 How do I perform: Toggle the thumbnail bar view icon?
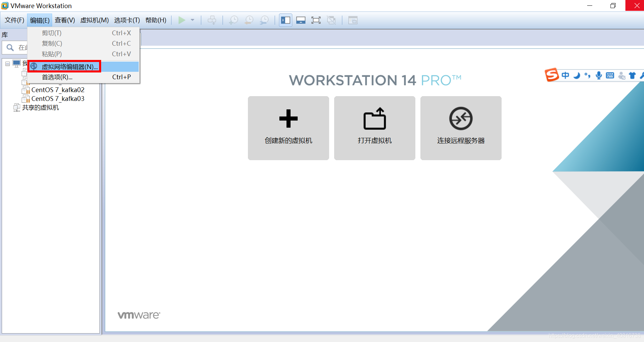coord(301,20)
